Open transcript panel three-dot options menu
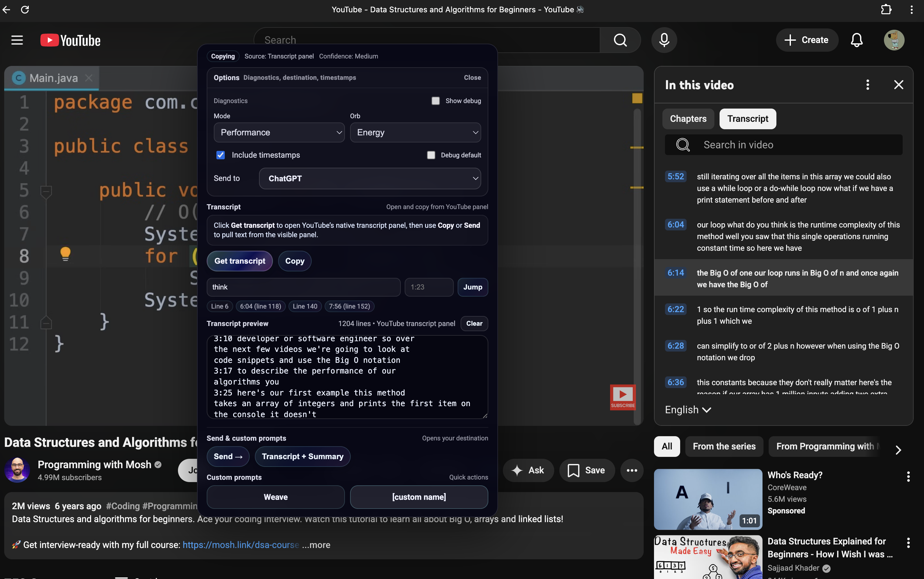This screenshot has width=924, height=579. point(867,85)
